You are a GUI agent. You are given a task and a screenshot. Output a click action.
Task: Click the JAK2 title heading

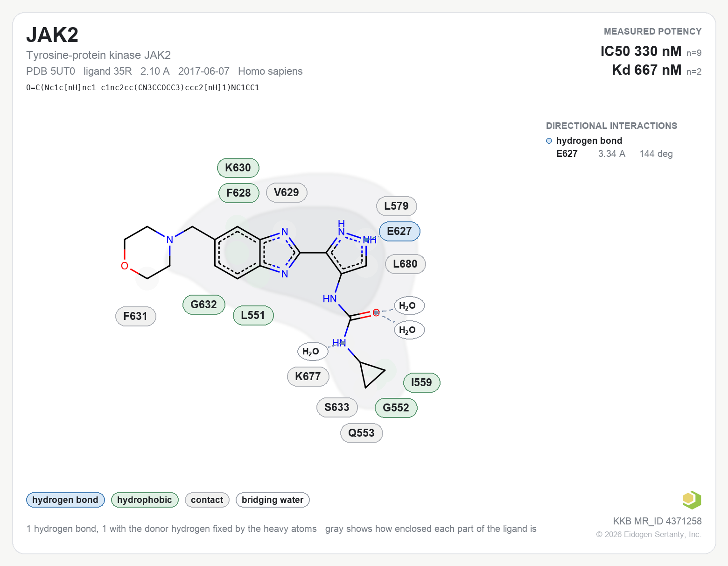[52, 35]
